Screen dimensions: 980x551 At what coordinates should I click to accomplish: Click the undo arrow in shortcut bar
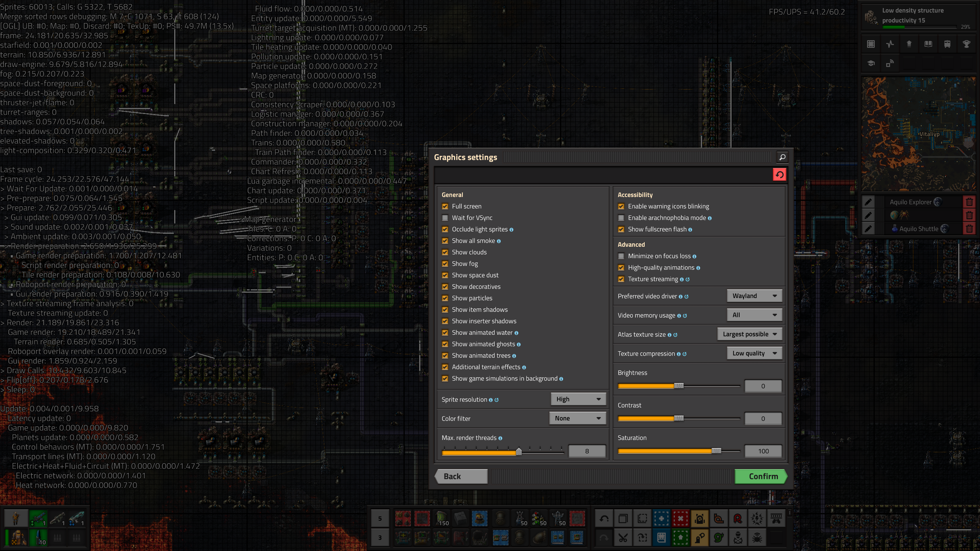(604, 518)
